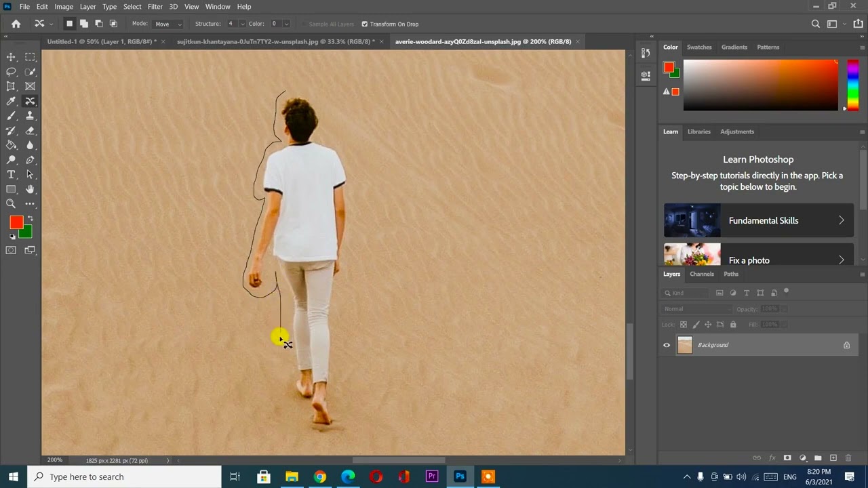
Task: Open the Image menu
Action: pyautogui.click(x=64, y=7)
